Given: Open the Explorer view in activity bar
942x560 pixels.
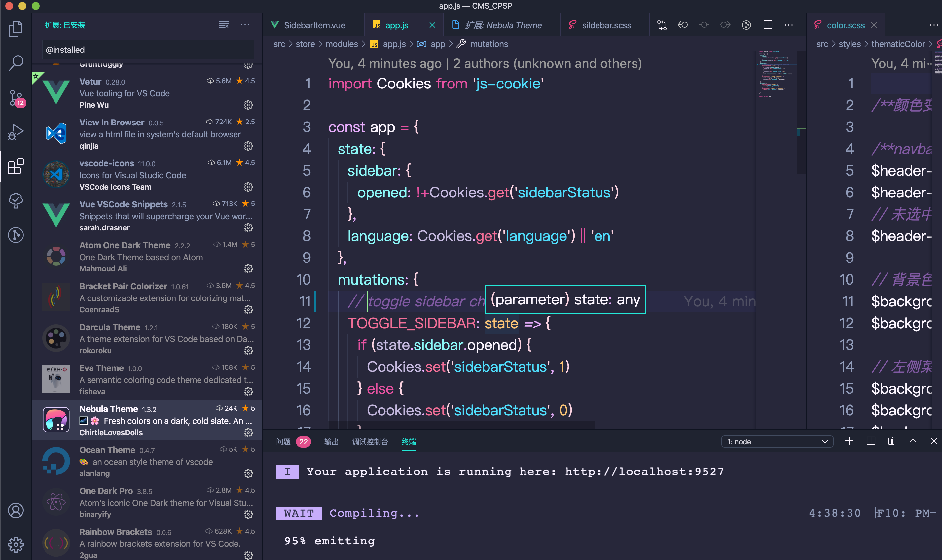Looking at the screenshot, I should click(16, 29).
